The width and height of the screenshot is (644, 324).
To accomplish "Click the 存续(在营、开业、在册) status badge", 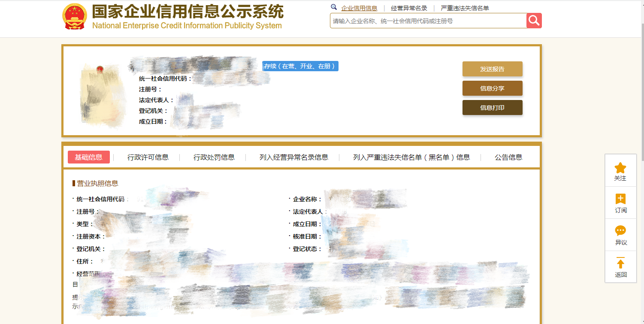I will pos(300,66).
